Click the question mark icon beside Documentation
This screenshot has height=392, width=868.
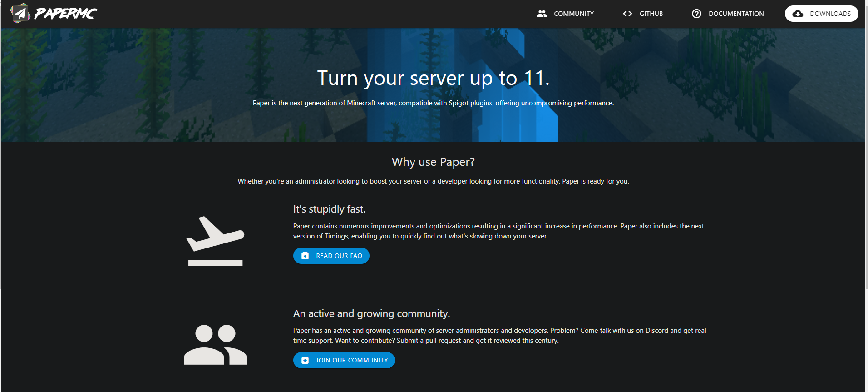696,14
